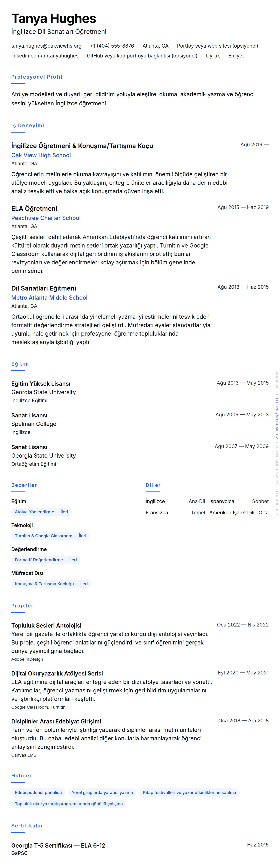Click the Turnitin & Google Classroom skill tag

click(51, 536)
